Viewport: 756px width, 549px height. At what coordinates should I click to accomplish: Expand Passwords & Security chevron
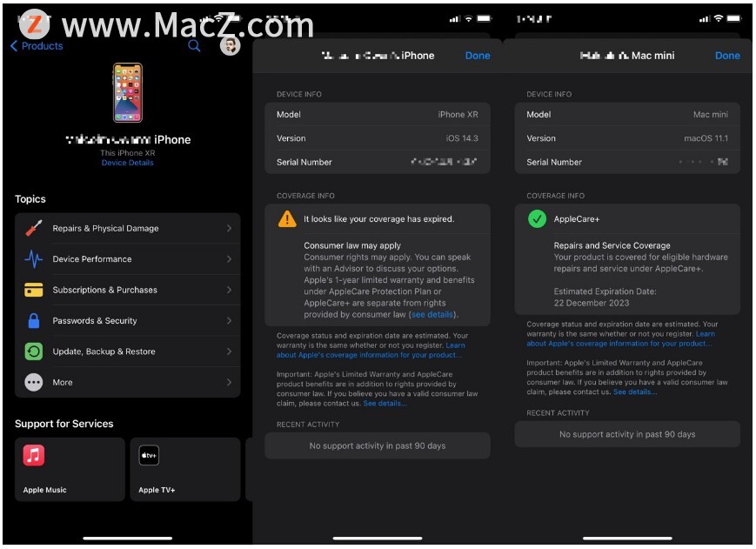click(x=229, y=320)
